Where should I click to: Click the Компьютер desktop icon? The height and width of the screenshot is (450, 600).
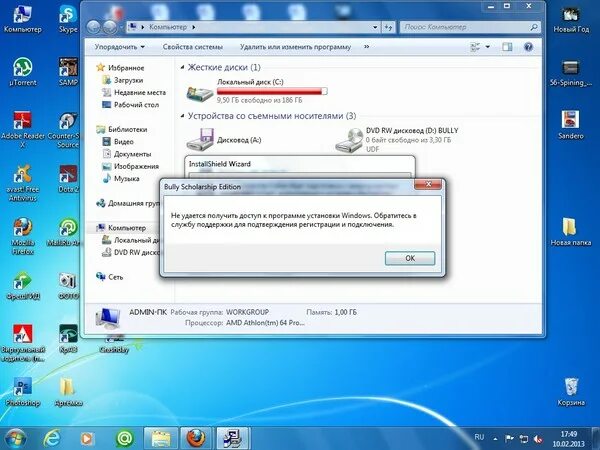(22, 18)
